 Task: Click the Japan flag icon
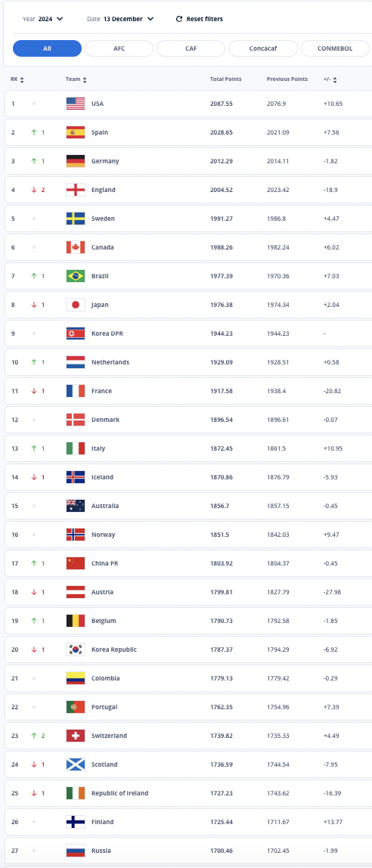[76, 305]
